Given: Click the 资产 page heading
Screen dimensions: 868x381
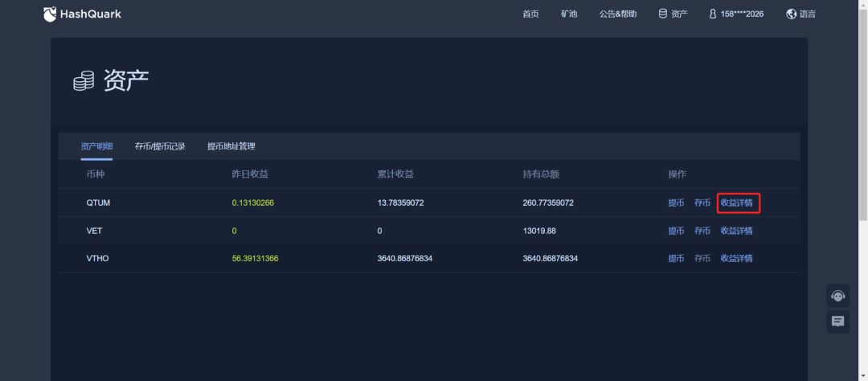Looking at the screenshot, I should pyautogui.click(x=126, y=81).
